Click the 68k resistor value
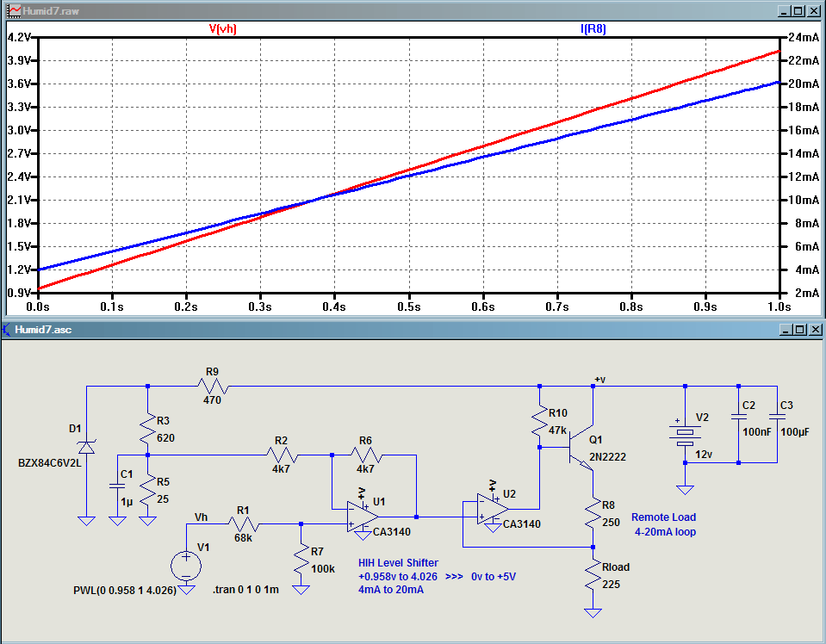Screen dimensions: 826x644 pos(244,538)
